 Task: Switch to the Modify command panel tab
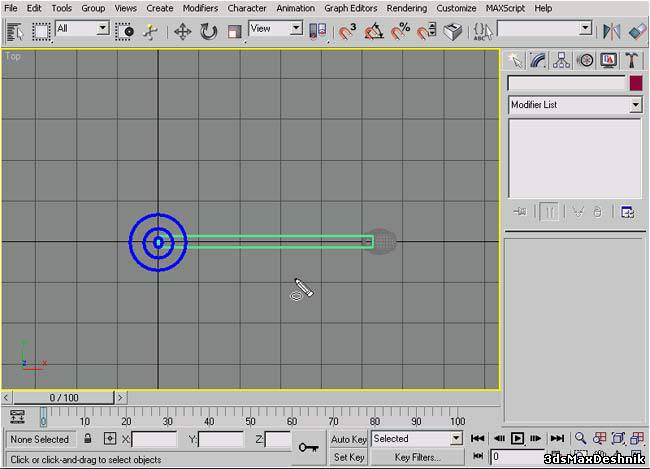pos(538,61)
